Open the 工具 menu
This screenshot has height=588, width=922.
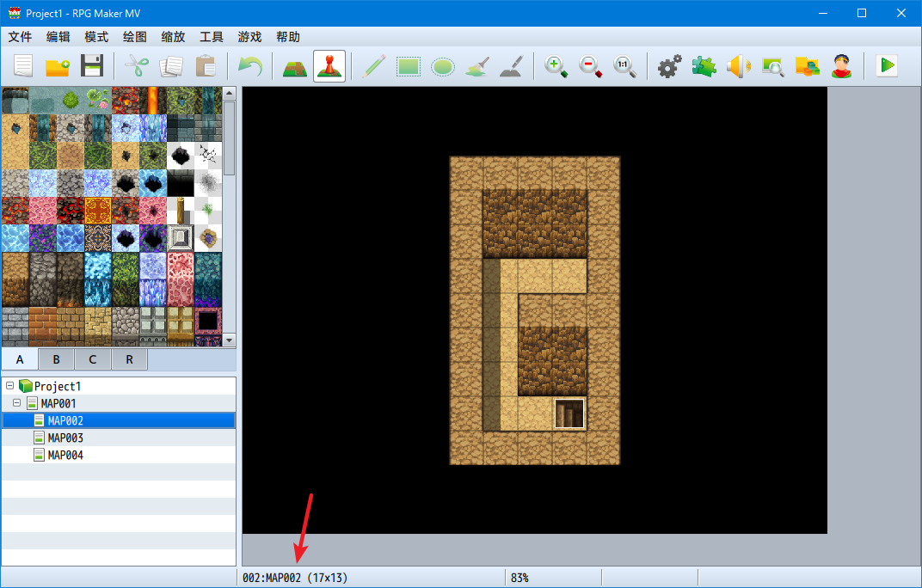[212, 37]
